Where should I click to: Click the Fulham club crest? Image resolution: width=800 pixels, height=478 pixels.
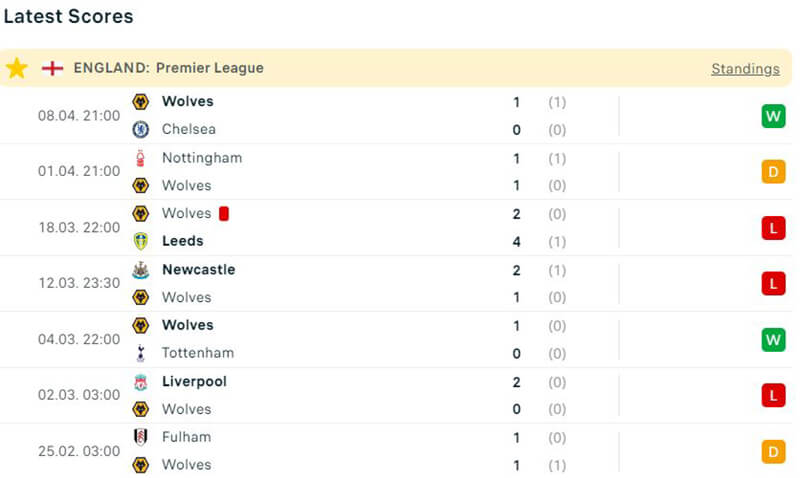point(141,437)
